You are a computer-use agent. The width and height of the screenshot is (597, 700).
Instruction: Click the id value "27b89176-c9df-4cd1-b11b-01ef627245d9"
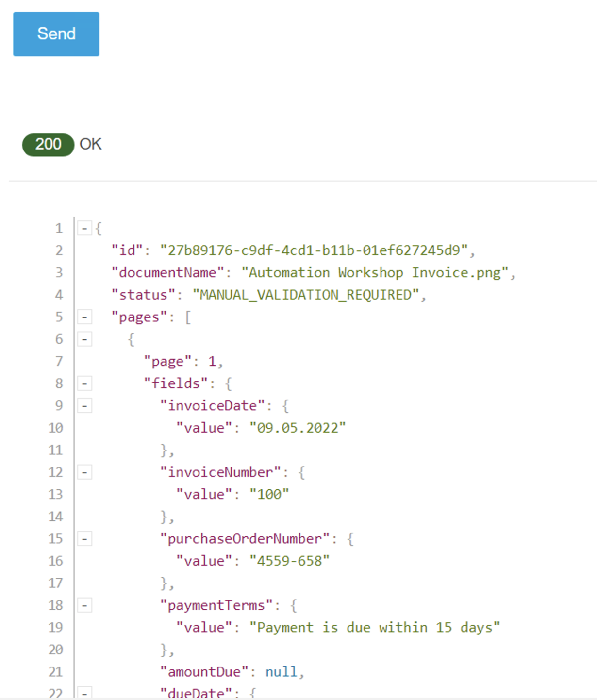coord(314,250)
